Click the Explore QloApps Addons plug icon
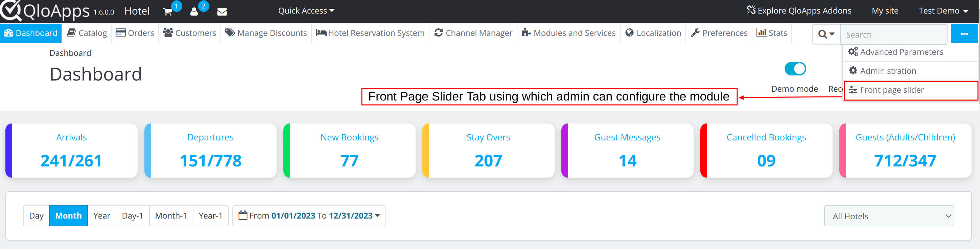Viewport: 980px width, 249px height. pyautogui.click(x=751, y=10)
